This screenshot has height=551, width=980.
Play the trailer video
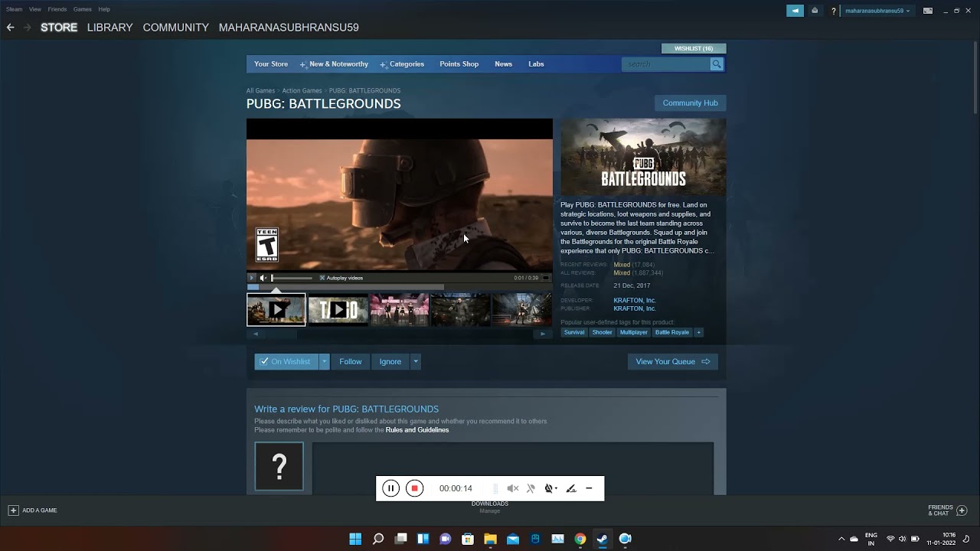click(x=252, y=278)
